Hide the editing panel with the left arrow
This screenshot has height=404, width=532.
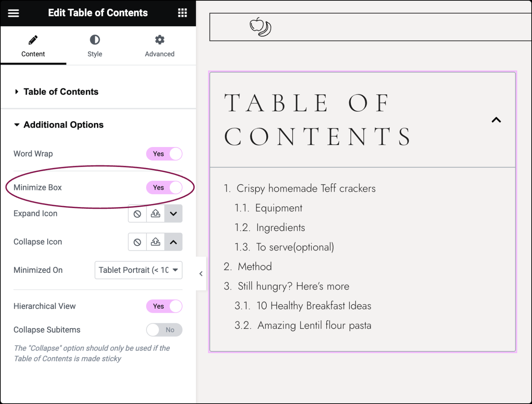(x=201, y=274)
